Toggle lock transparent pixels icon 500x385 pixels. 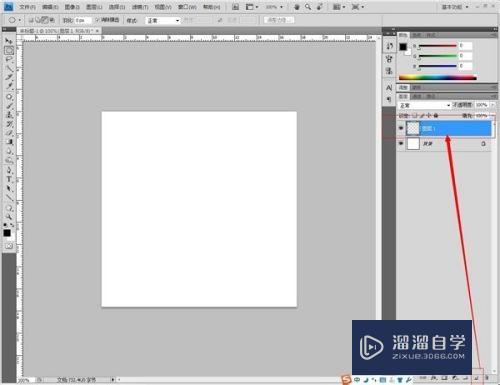414,115
